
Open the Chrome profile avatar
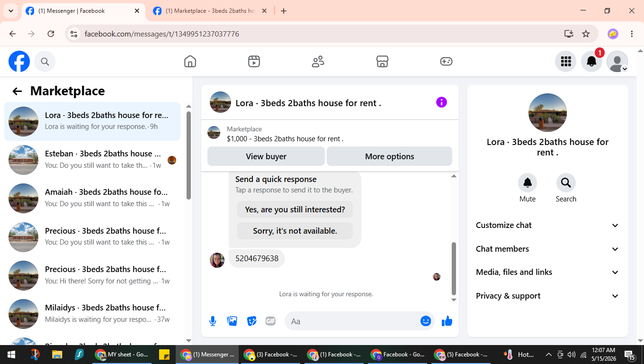pyautogui.click(x=613, y=34)
